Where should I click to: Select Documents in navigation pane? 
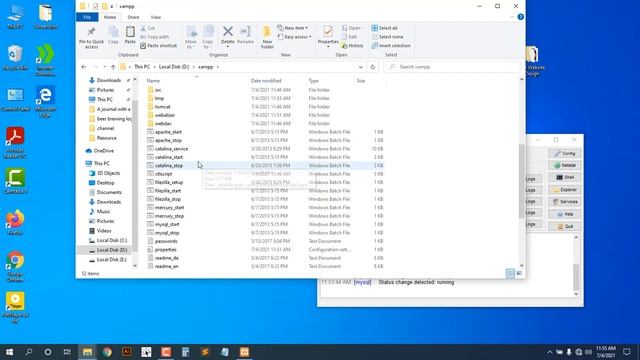pos(109,192)
